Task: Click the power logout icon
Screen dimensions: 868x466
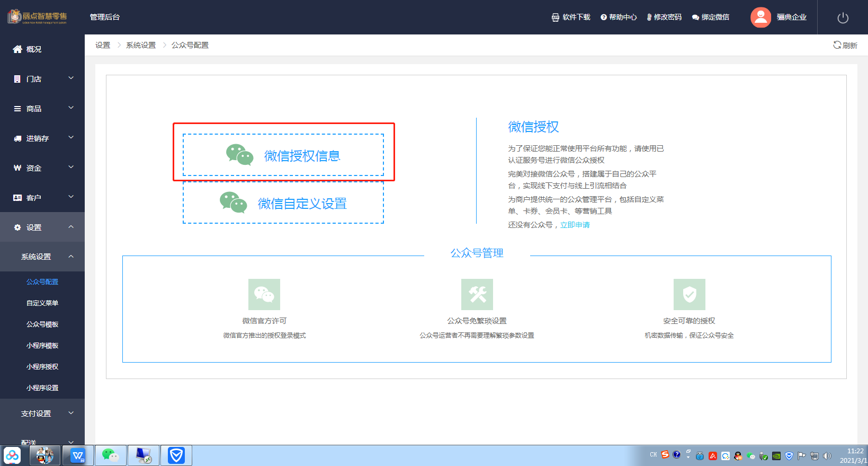Action: [x=843, y=17]
